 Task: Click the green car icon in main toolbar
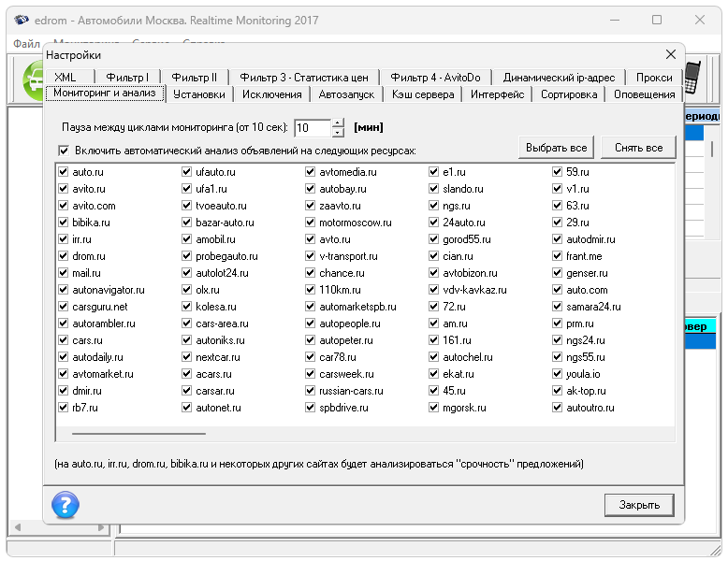(34, 79)
